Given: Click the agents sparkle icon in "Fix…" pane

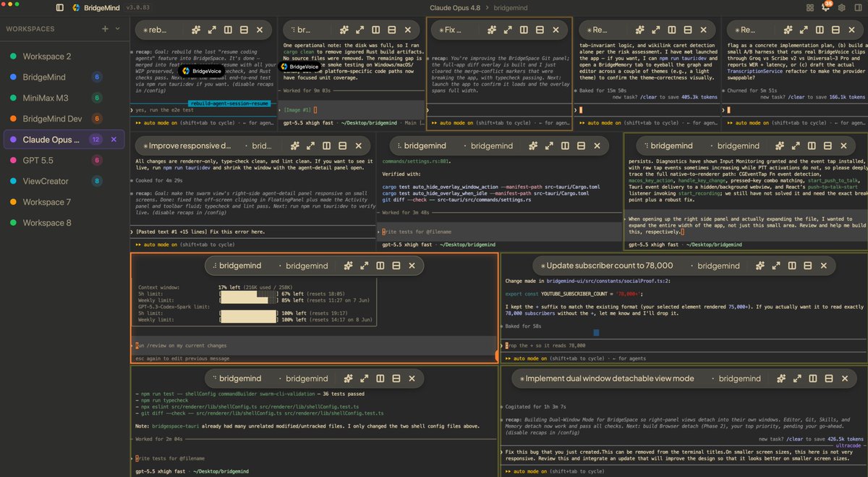Looking at the screenshot, I should 492,30.
